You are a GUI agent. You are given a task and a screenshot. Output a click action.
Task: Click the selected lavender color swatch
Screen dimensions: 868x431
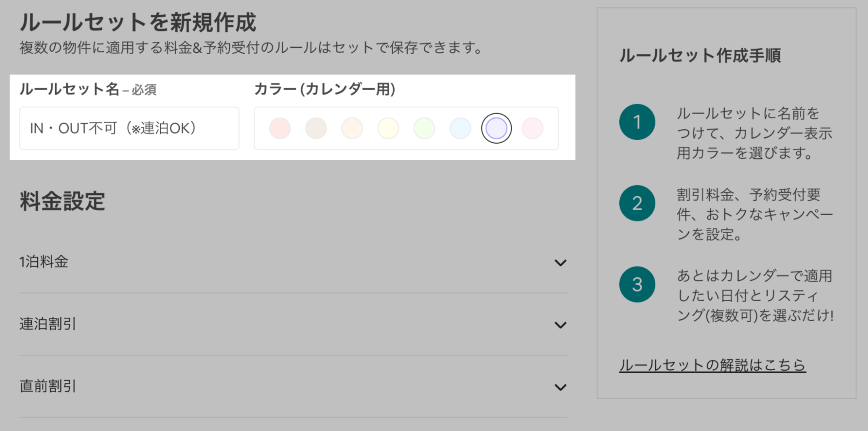point(496,128)
